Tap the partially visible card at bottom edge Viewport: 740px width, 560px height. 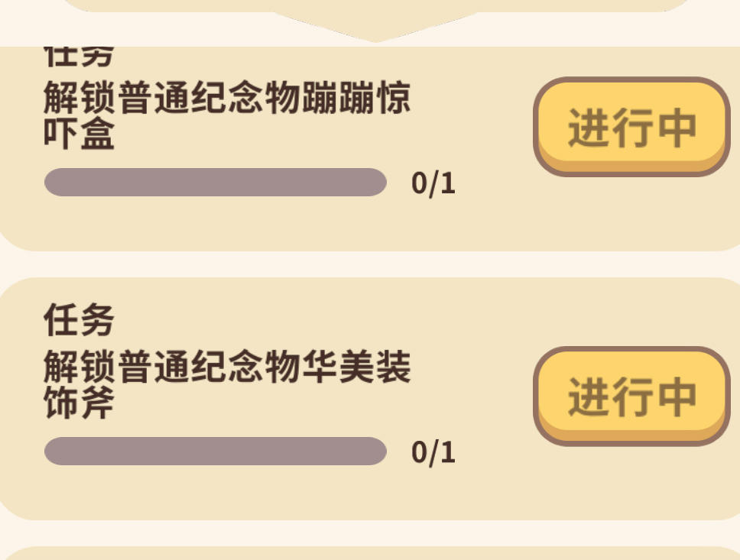(x=370, y=553)
